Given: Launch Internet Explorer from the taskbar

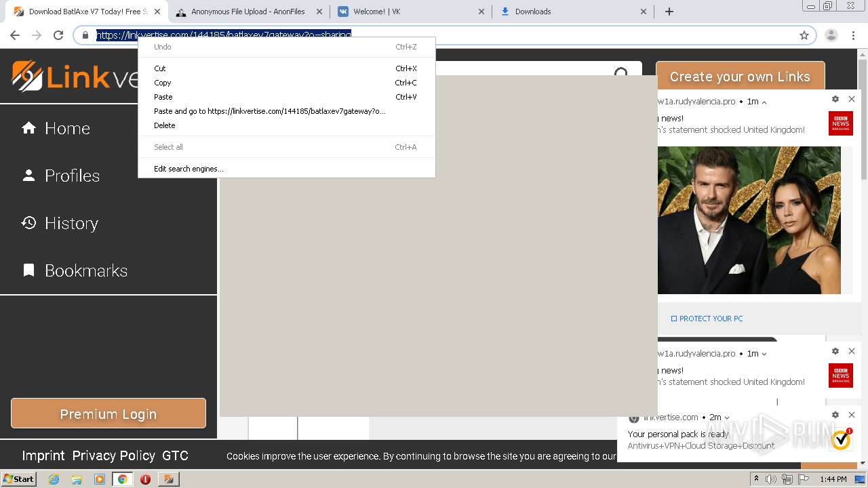Looking at the screenshot, I should pos(54,479).
